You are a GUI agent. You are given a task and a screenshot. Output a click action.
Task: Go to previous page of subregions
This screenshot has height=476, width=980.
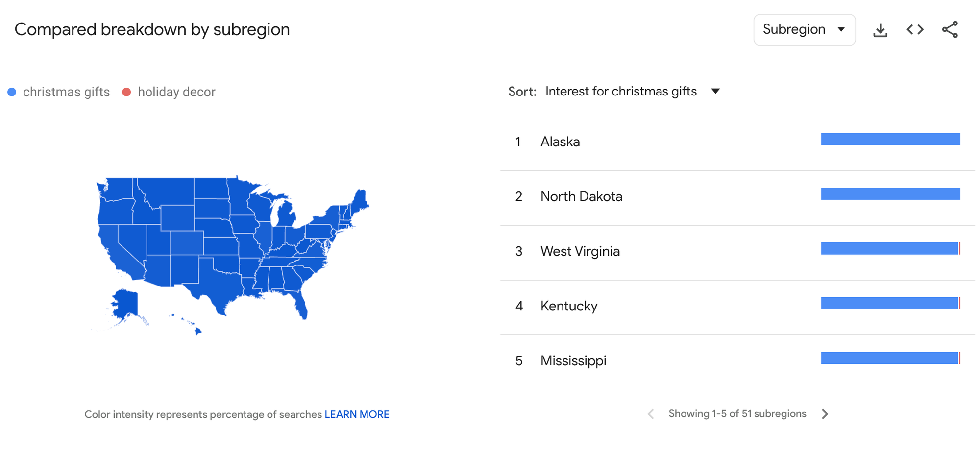click(x=650, y=414)
